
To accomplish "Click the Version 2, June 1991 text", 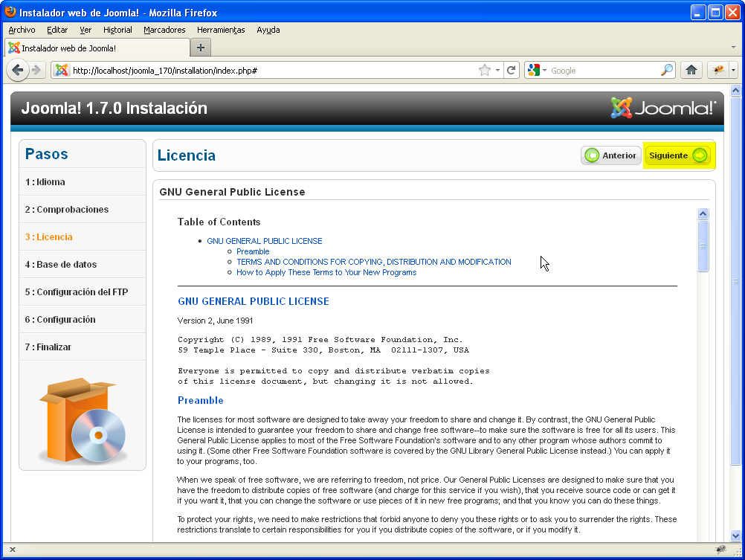I will (215, 321).
